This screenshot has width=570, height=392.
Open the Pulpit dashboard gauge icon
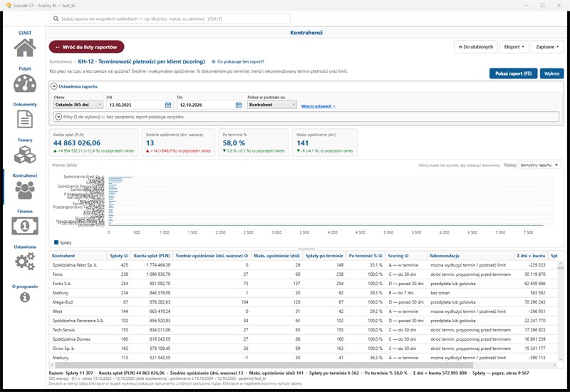click(25, 83)
